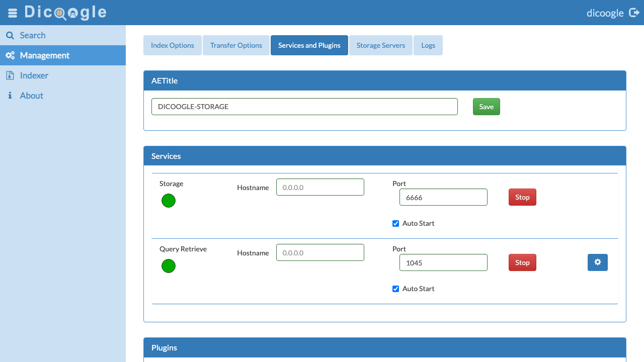
Task: Click the Hostname label in Storage row
Action: click(x=253, y=188)
